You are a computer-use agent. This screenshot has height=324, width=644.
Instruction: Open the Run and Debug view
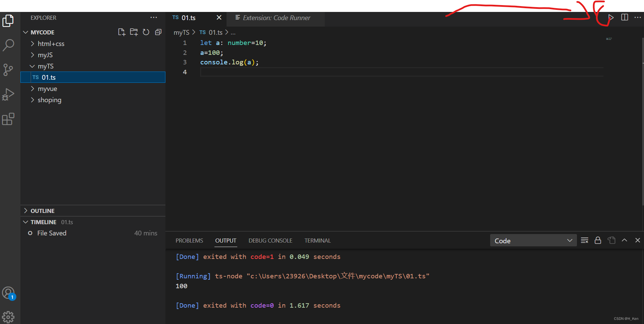coord(8,94)
